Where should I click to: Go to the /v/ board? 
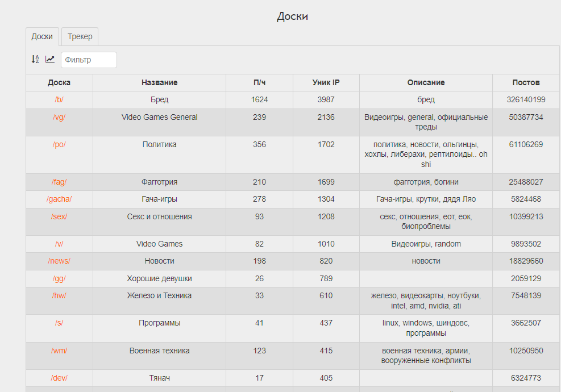(59, 244)
